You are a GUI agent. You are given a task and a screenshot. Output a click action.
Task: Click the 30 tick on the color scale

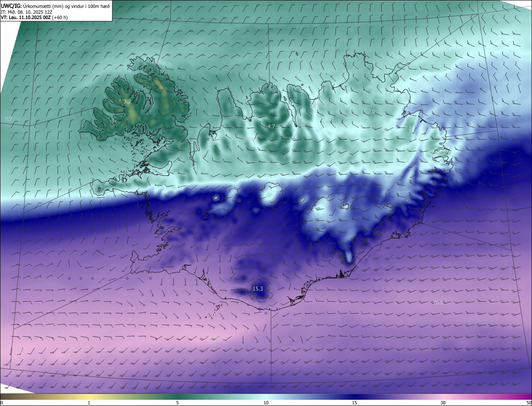click(x=443, y=403)
